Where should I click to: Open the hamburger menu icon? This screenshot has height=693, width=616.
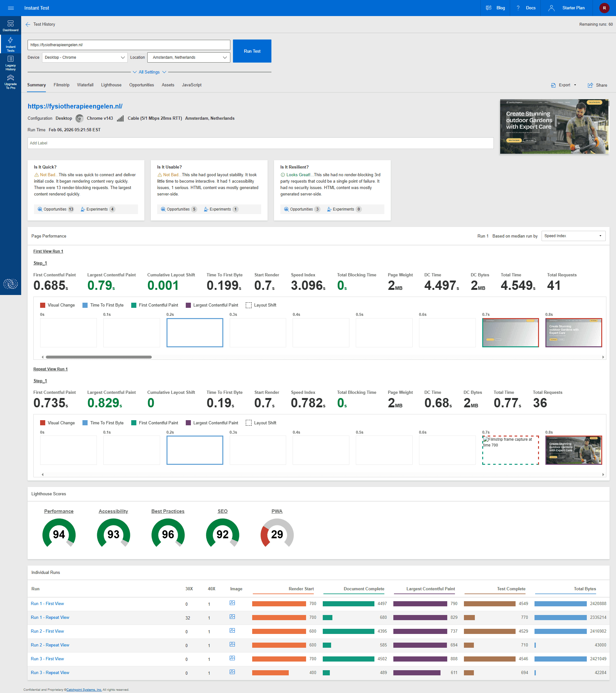point(11,8)
